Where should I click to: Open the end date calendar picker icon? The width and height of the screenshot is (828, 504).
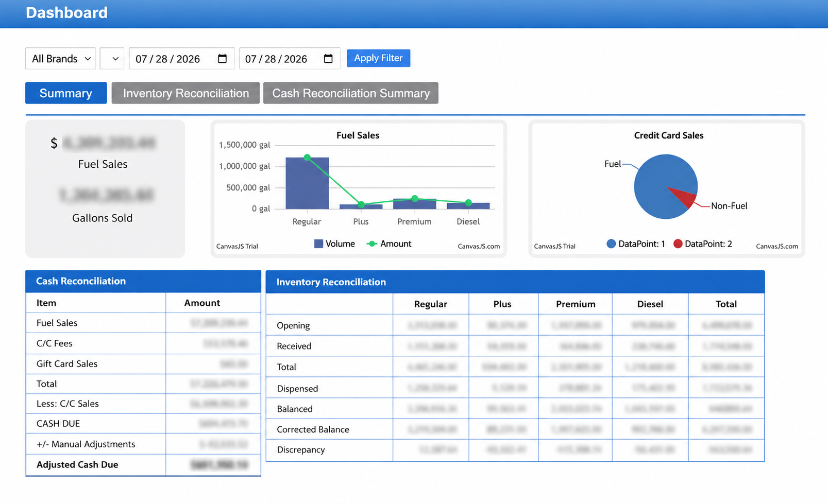click(x=328, y=59)
